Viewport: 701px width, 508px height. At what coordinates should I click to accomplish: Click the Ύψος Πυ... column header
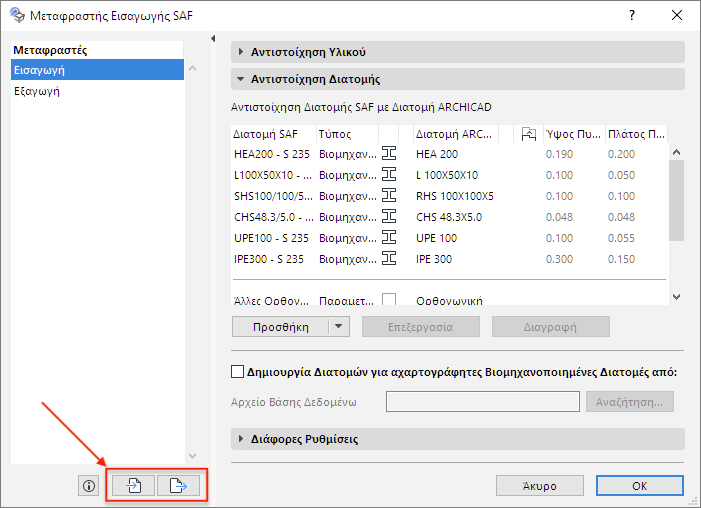[574, 134]
